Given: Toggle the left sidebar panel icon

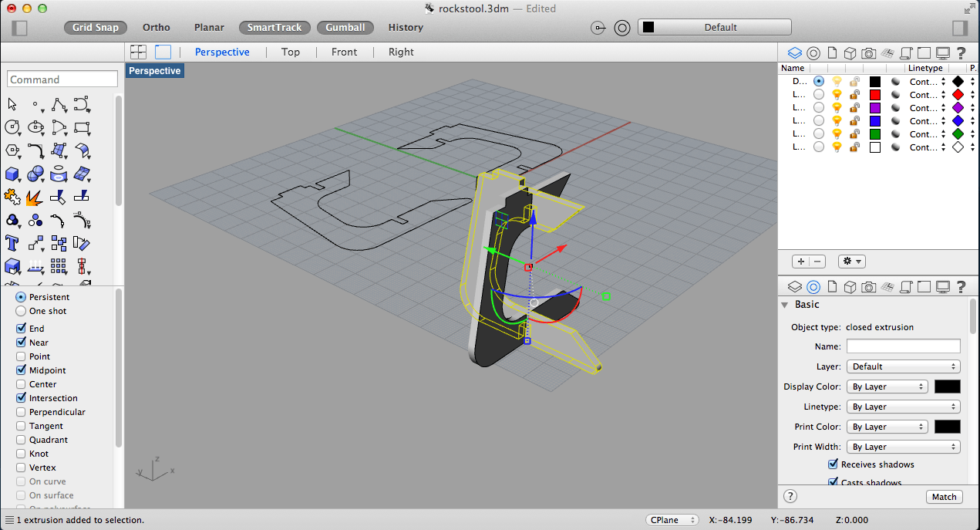Looking at the screenshot, I should click(20, 28).
